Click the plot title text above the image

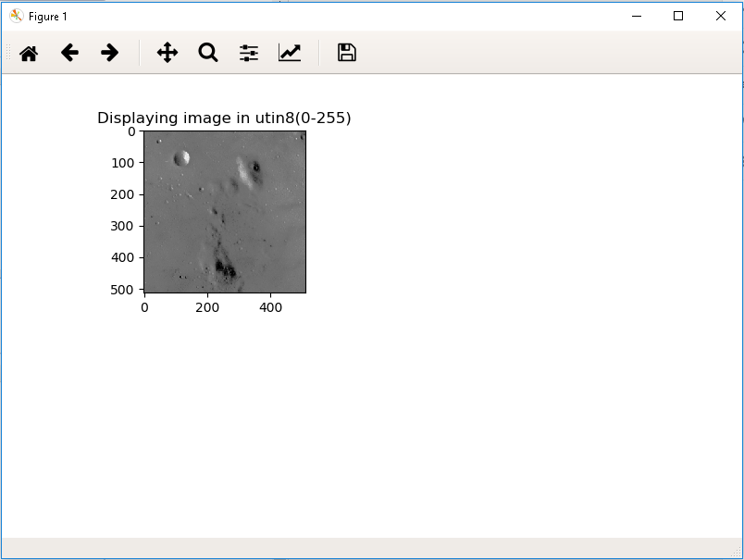tap(225, 118)
